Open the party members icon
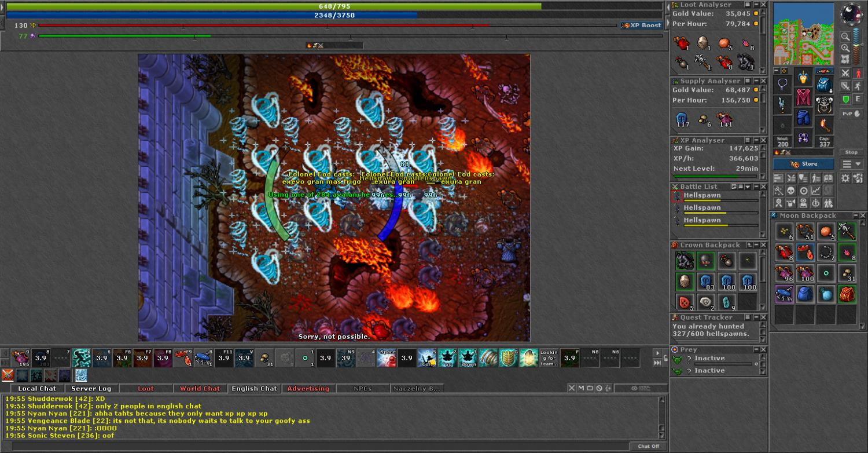The image size is (868, 453). [x=828, y=203]
